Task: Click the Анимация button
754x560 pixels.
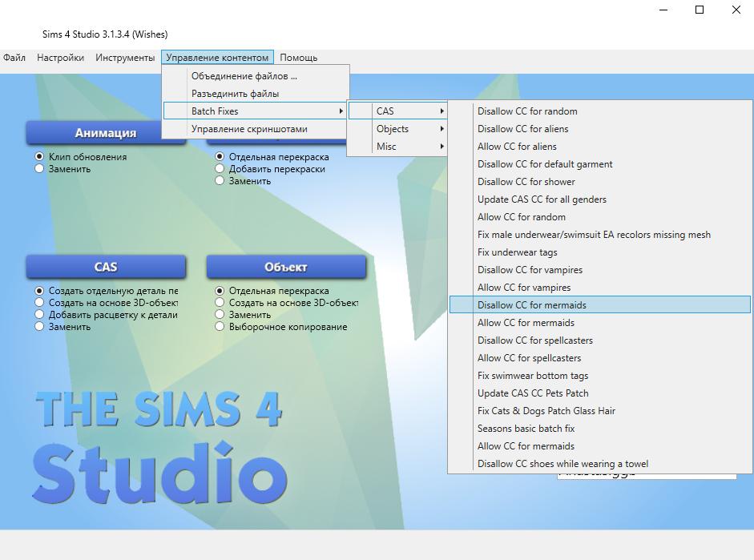Action: (x=106, y=133)
